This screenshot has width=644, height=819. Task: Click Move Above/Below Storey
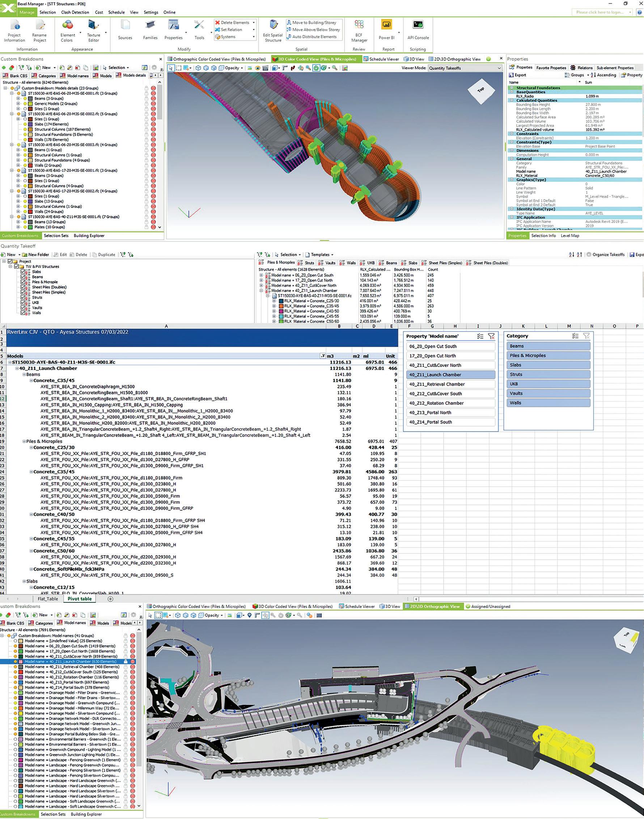pos(313,29)
